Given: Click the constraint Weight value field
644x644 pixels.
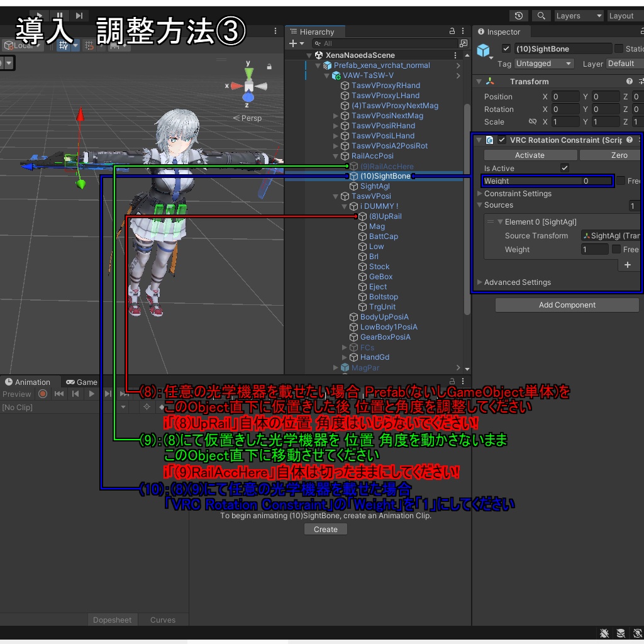Looking at the screenshot, I should pos(597,180).
